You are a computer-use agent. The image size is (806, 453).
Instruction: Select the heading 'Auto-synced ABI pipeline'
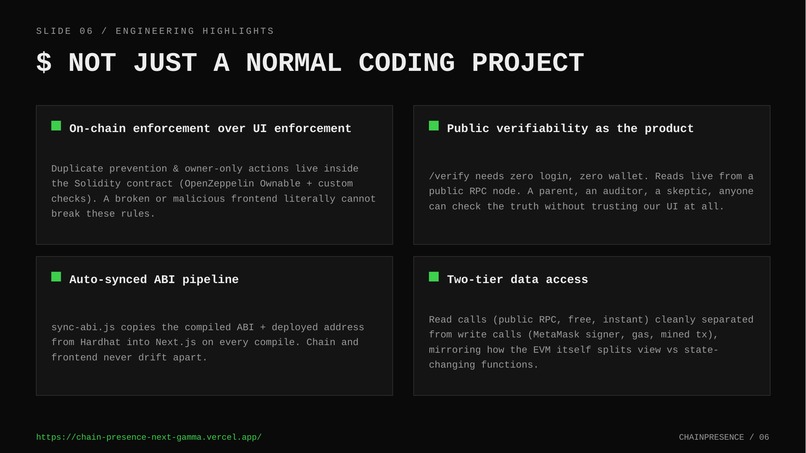[x=154, y=279]
